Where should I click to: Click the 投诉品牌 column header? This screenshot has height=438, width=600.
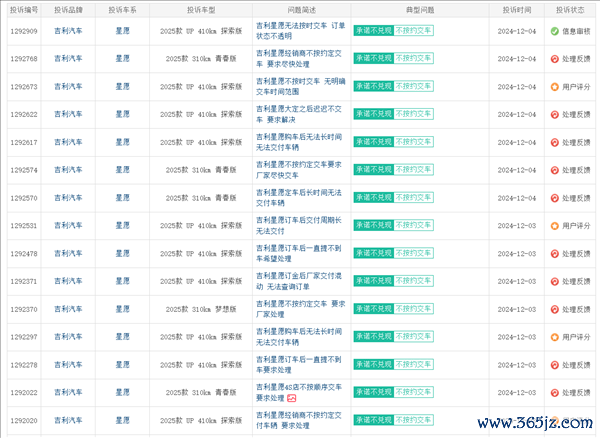tap(68, 10)
